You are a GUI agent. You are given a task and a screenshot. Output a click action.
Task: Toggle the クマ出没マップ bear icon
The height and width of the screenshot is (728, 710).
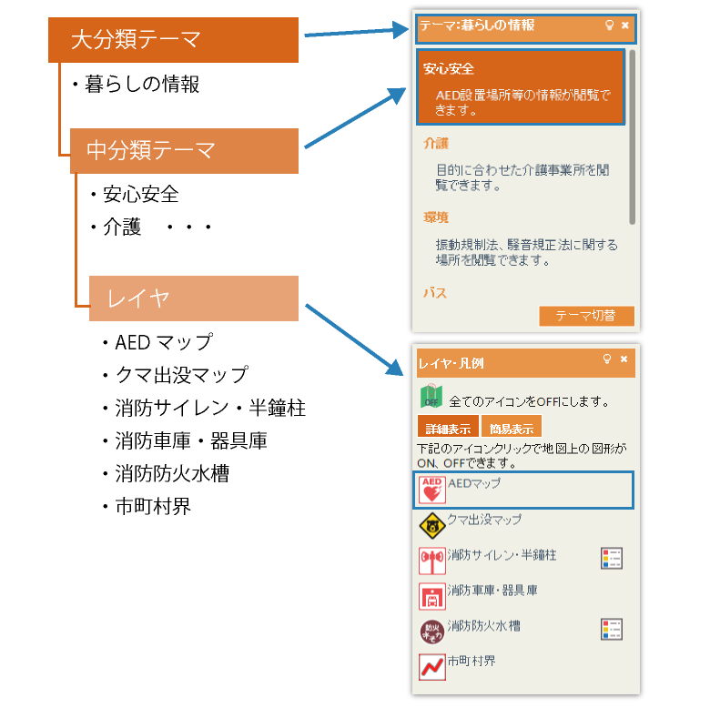coord(431,526)
